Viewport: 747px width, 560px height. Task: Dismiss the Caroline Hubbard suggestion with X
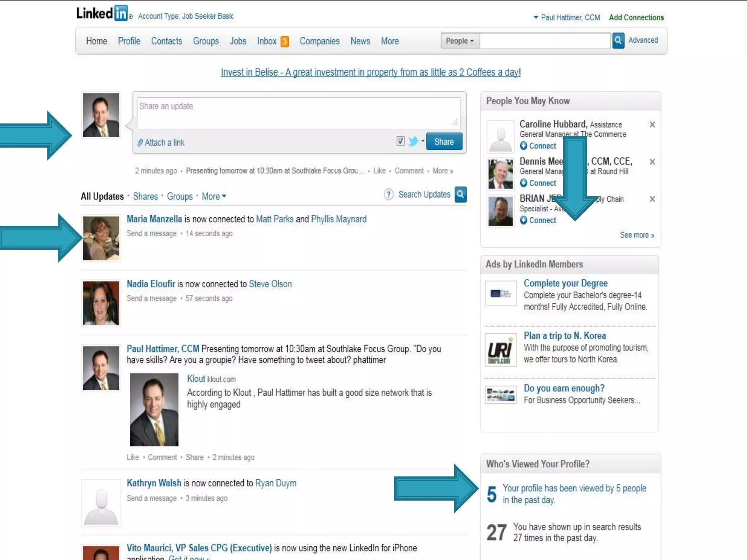(x=652, y=125)
